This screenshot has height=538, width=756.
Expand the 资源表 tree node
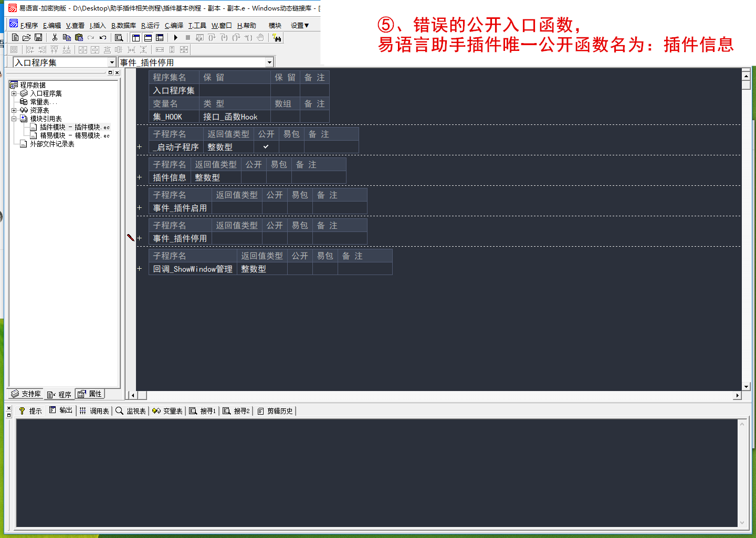click(x=14, y=110)
